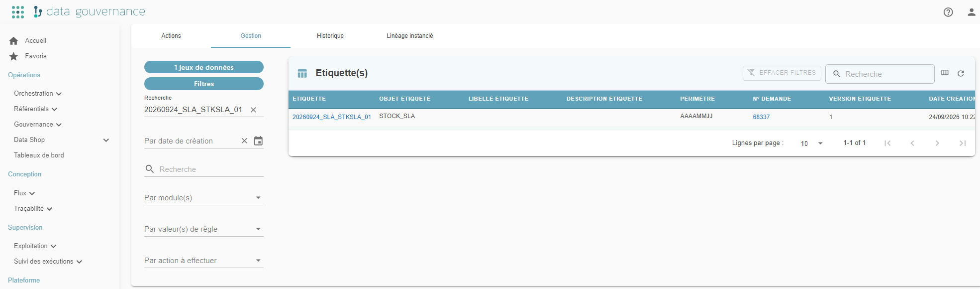Open the Par action à effectuer dropdown
This screenshot has height=289, width=980.
[203, 261]
